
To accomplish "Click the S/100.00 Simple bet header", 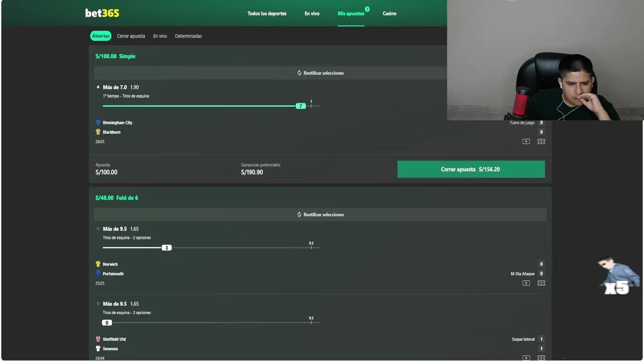I will (x=115, y=56).
